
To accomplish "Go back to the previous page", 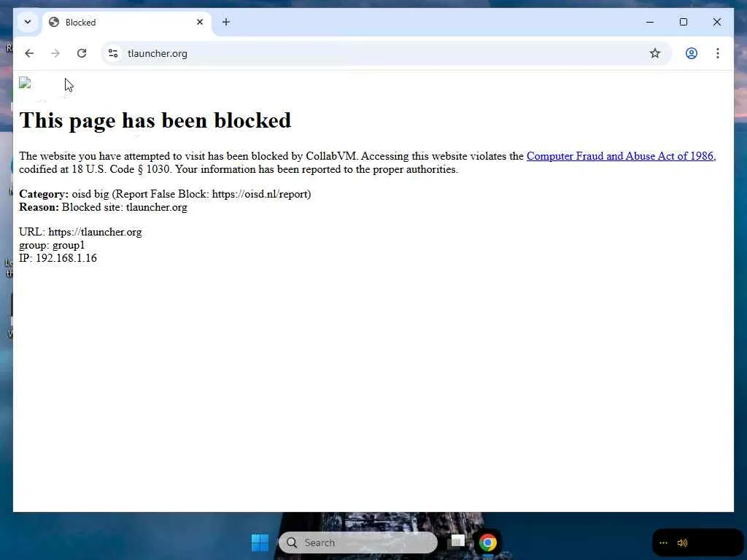I will click(x=29, y=53).
